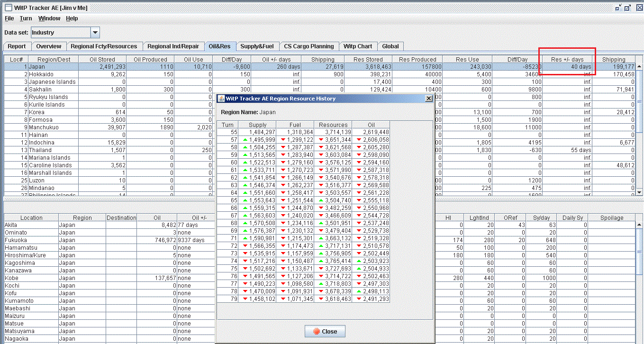Select the Caroline Islands region row
This screenshot has width=644, height=344.
point(320,165)
